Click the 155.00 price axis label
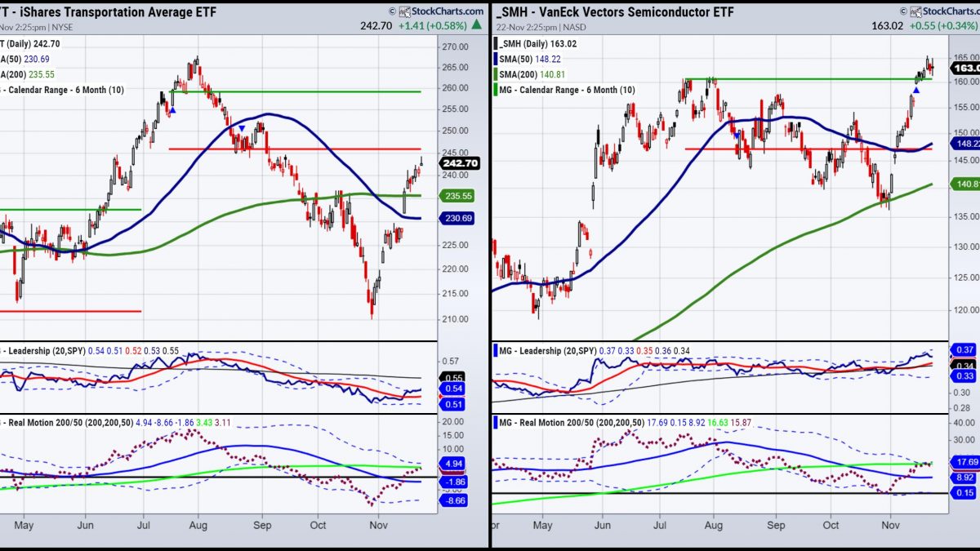 (x=965, y=107)
